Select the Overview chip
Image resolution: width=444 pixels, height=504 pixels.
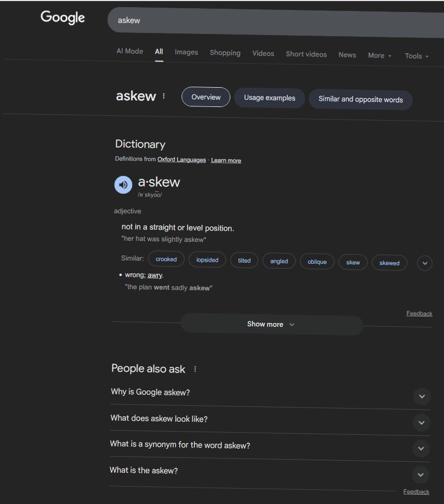click(206, 97)
